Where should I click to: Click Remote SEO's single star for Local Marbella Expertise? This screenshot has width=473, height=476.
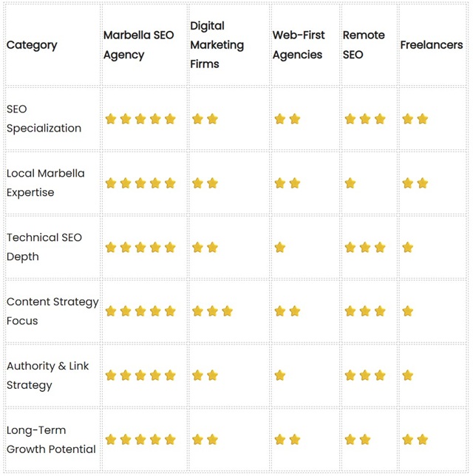pos(350,183)
